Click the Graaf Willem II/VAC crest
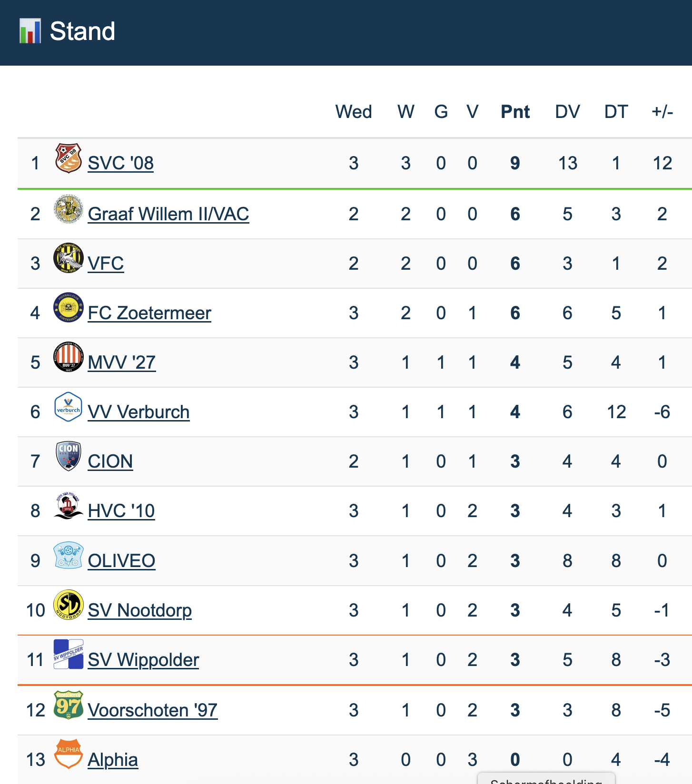The image size is (692, 784). click(x=69, y=209)
